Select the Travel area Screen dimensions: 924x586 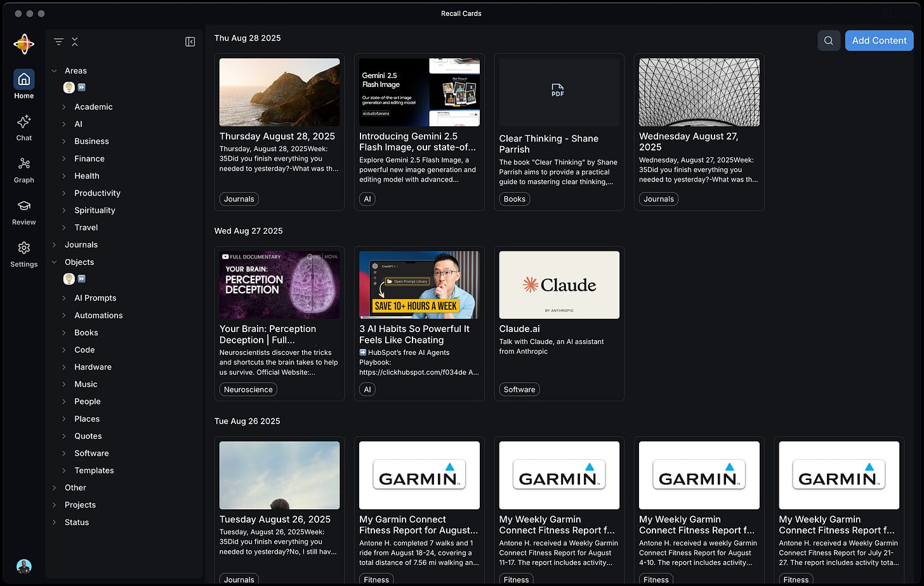[86, 227]
